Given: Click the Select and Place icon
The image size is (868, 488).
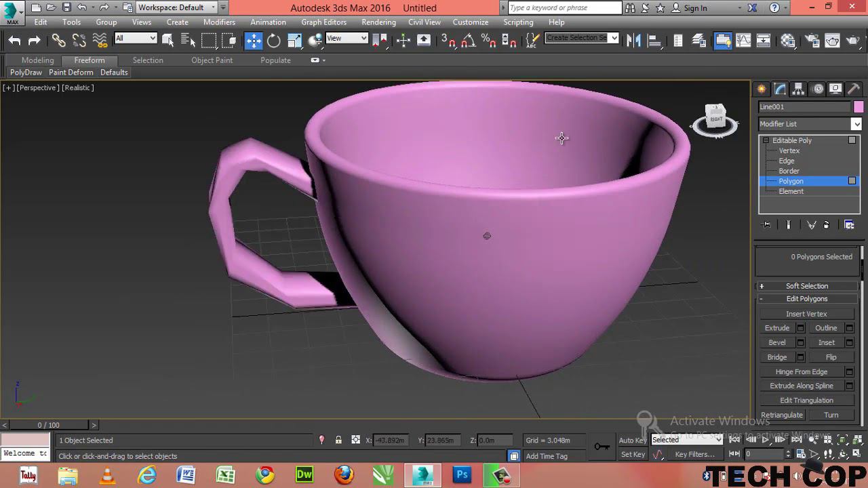Looking at the screenshot, I should (x=315, y=41).
